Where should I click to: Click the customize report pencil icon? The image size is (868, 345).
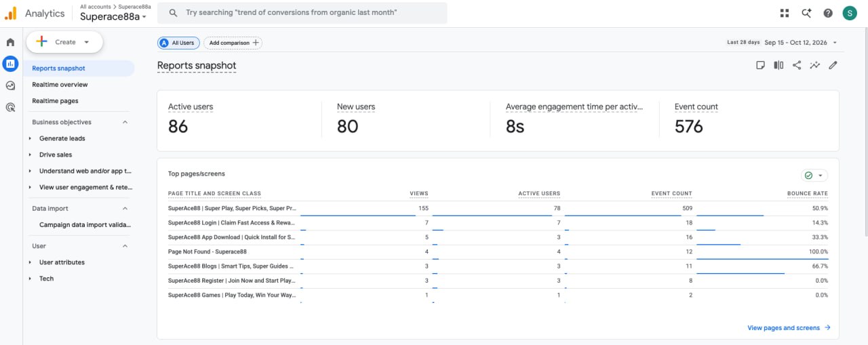tap(833, 65)
